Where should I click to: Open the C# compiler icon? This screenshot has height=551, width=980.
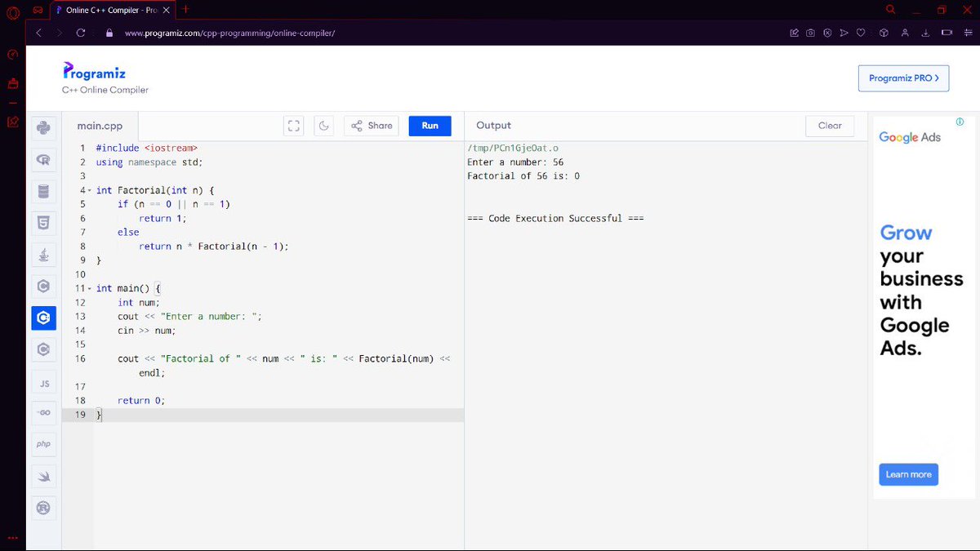point(43,349)
